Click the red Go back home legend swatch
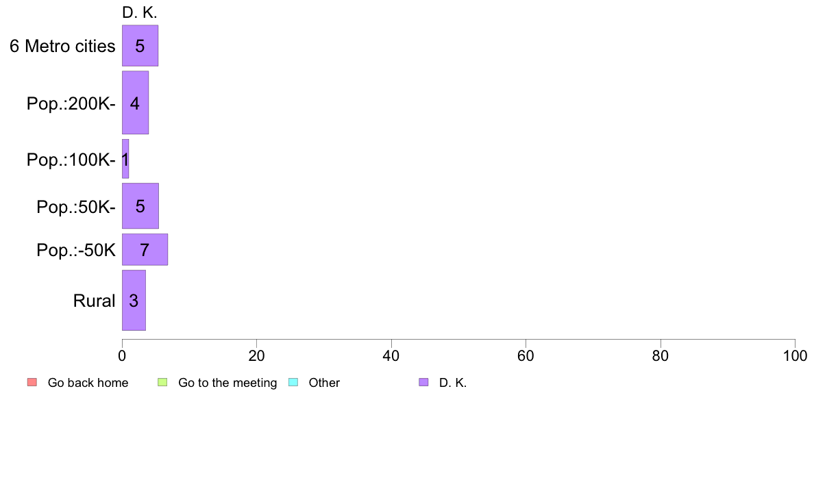This screenshot has height=504, width=814. (x=32, y=383)
